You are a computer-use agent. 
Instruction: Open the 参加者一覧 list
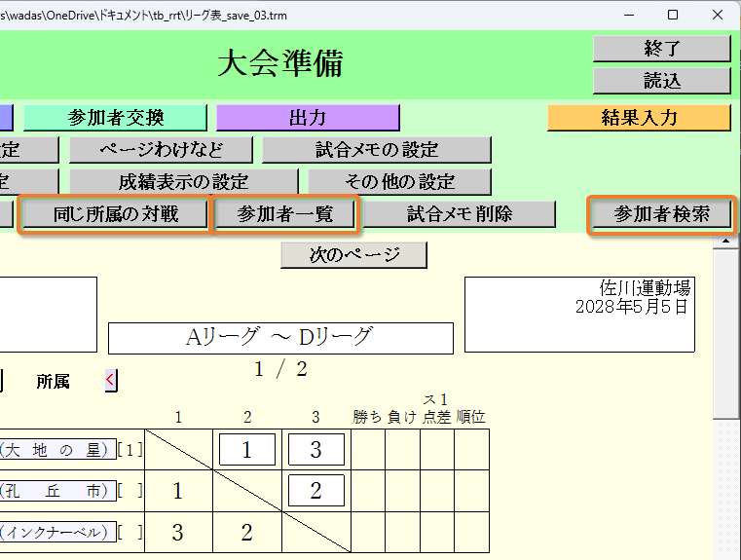coord(285,214)
